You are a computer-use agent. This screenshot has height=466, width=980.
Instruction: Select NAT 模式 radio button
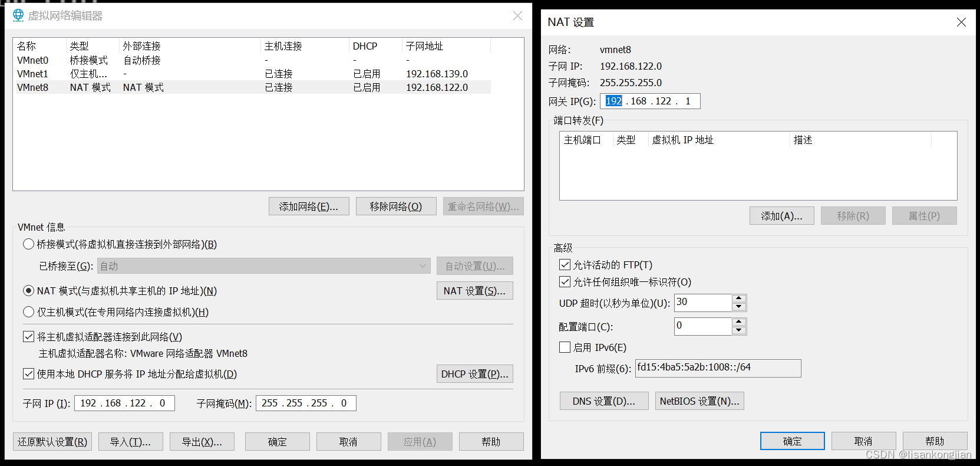28,291
